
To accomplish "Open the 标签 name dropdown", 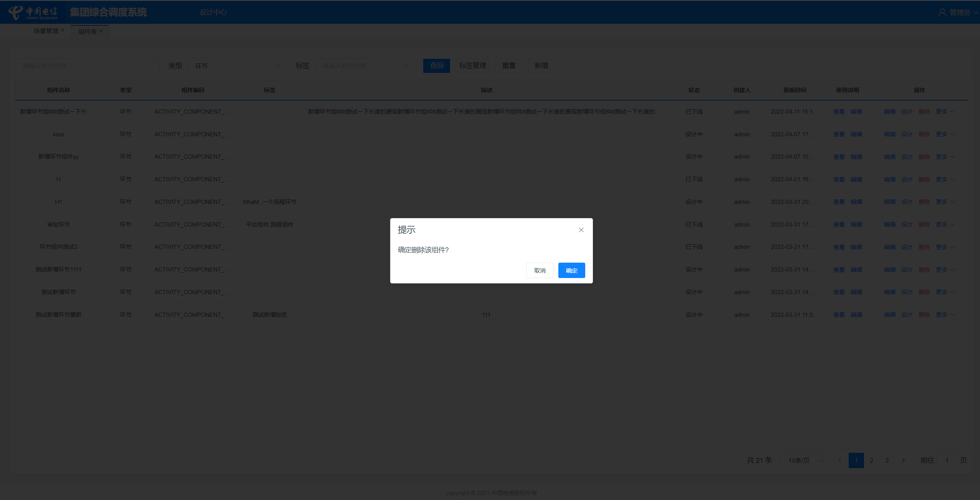I will (x=364, y=66).
